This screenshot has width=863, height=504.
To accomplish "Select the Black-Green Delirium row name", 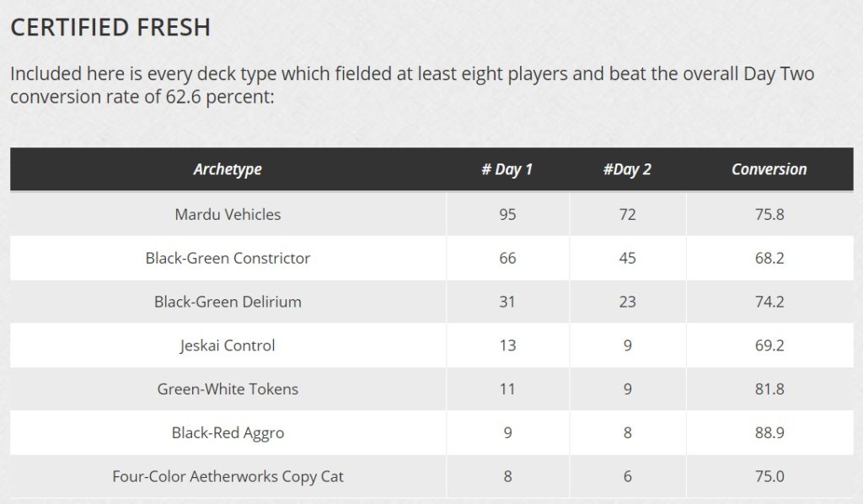I will point(228,302).
